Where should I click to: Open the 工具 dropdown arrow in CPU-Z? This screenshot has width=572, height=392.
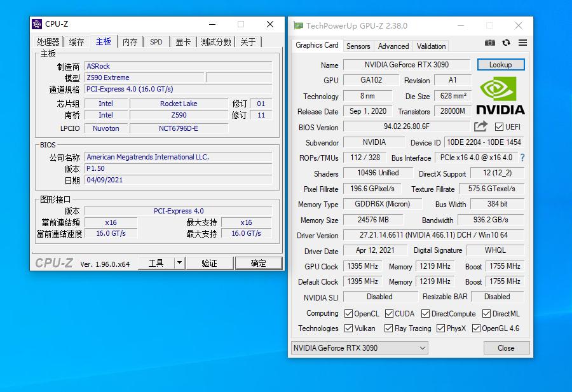[179, 263]
